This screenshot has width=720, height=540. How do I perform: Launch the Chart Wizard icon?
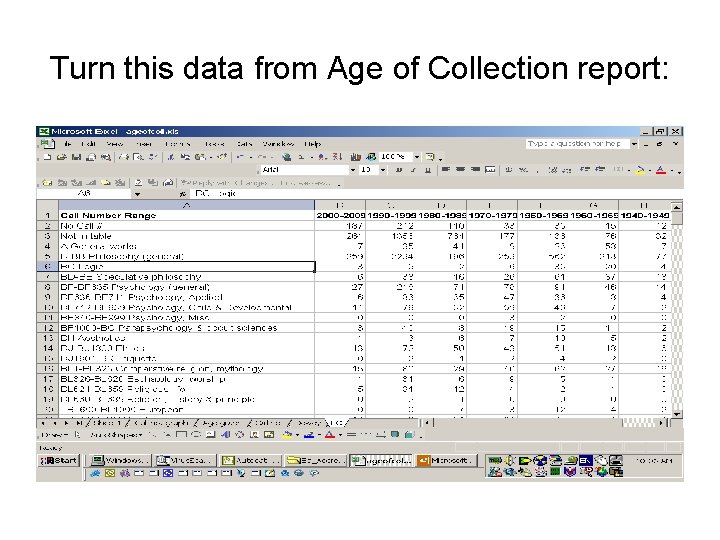[x=356, y=157]
